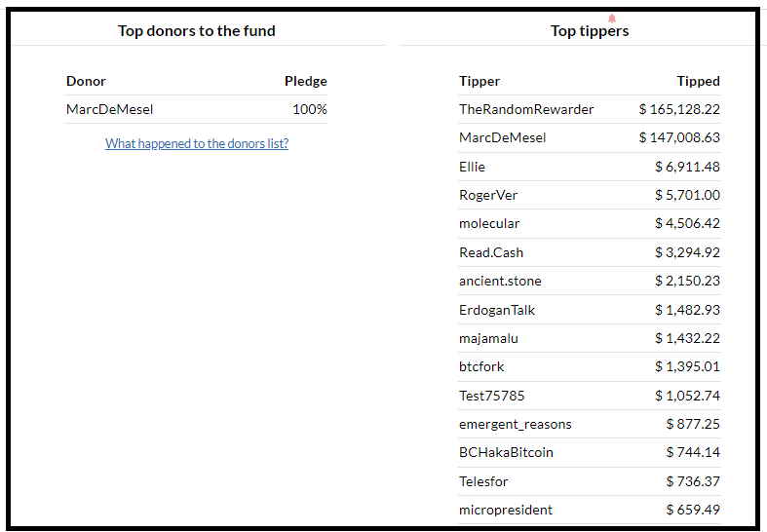
Task: Select the micropresident tipper entry
Action: point(505,510)
